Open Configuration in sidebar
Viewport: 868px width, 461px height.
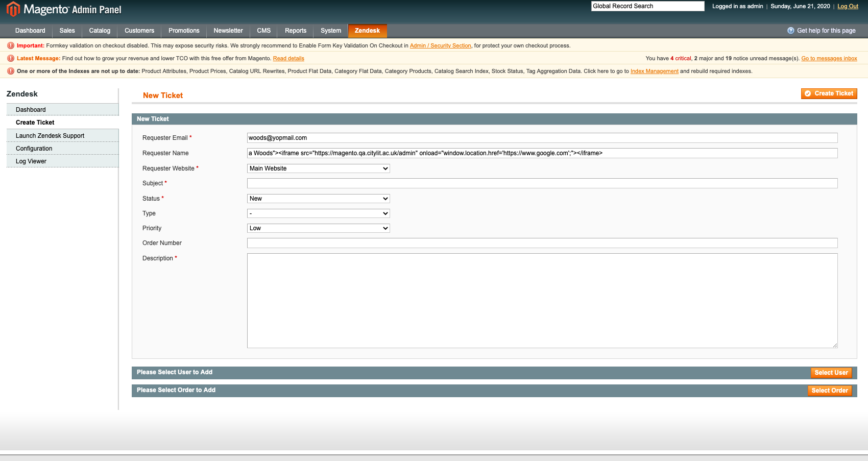(62, 149)
